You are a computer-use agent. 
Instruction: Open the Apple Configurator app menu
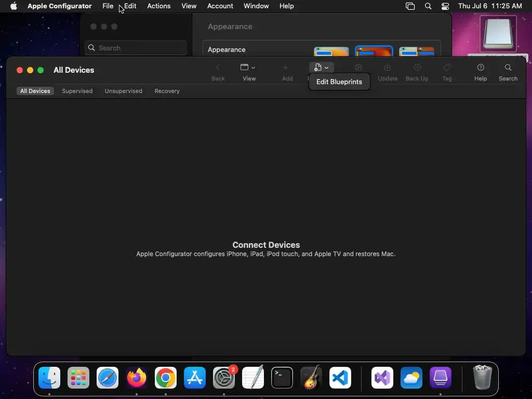[x=59, y=6]
